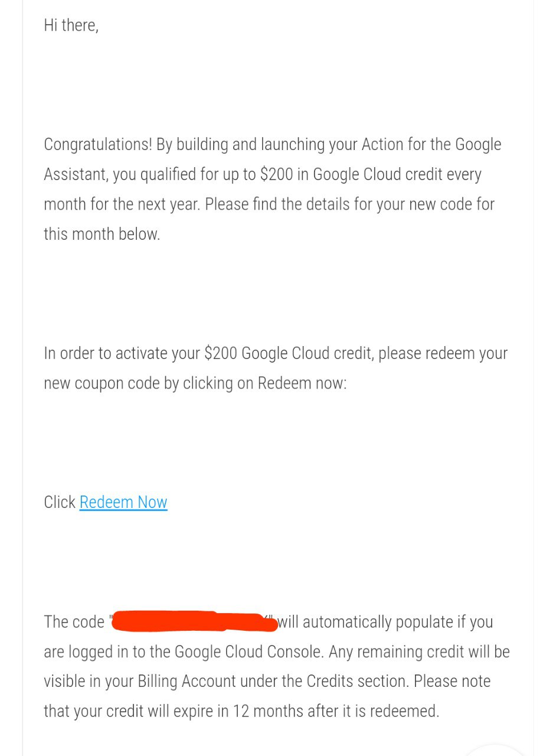Tap the partially visible round floating button

click(x=495, y=750)
